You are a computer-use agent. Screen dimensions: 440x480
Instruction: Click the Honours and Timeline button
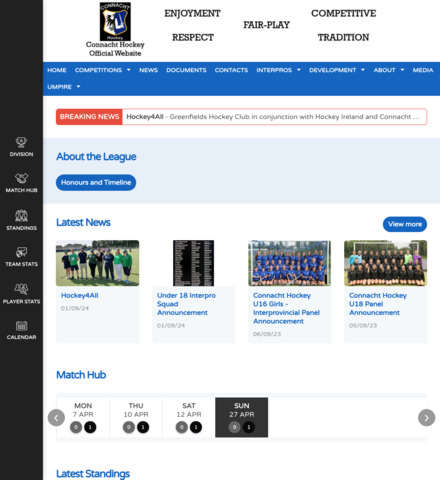tap(96, 182)
